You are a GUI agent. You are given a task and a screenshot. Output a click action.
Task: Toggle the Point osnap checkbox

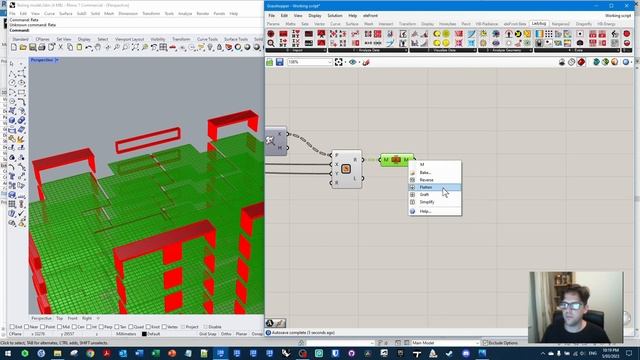click(42, 327)
